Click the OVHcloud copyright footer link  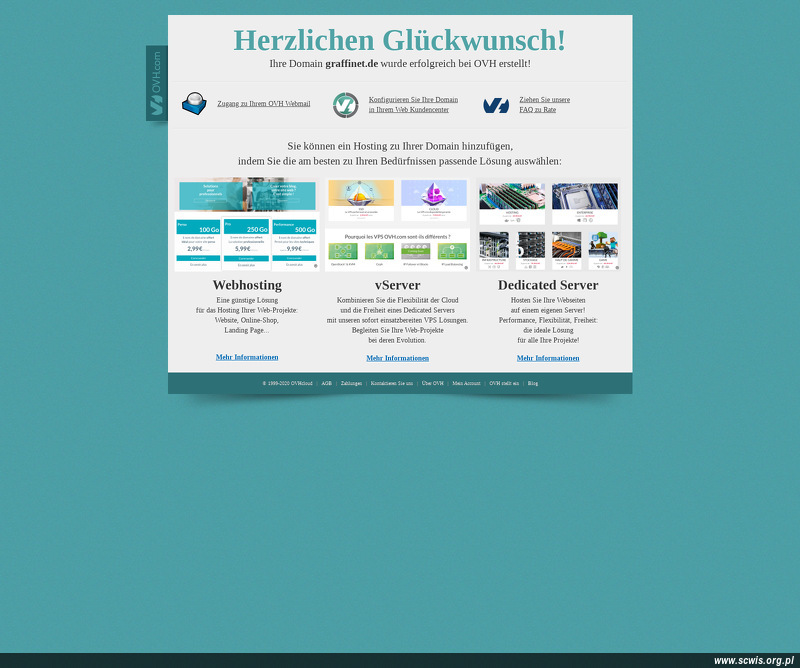pos(287,383)
